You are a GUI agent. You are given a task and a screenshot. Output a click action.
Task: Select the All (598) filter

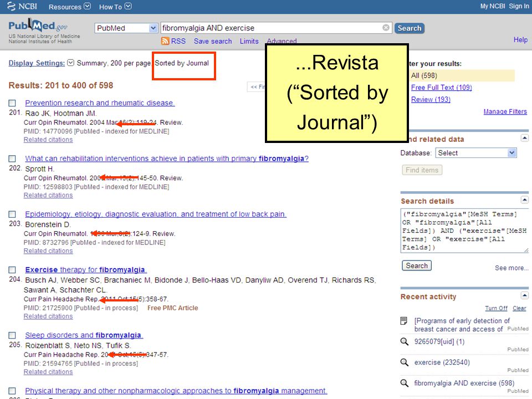(424, 75)
